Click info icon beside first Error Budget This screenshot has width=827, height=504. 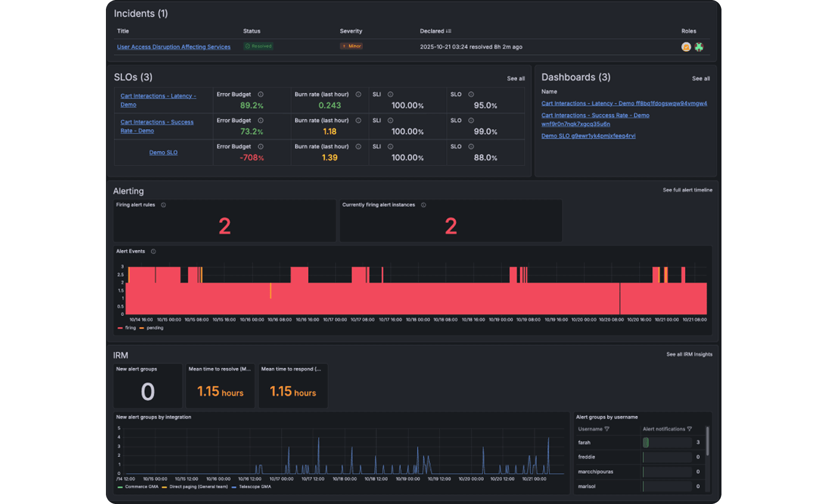pos(261,94)
